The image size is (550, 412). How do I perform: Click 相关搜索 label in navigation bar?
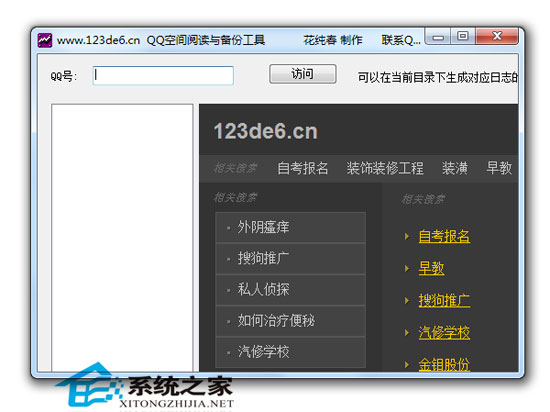coord(235,168)
